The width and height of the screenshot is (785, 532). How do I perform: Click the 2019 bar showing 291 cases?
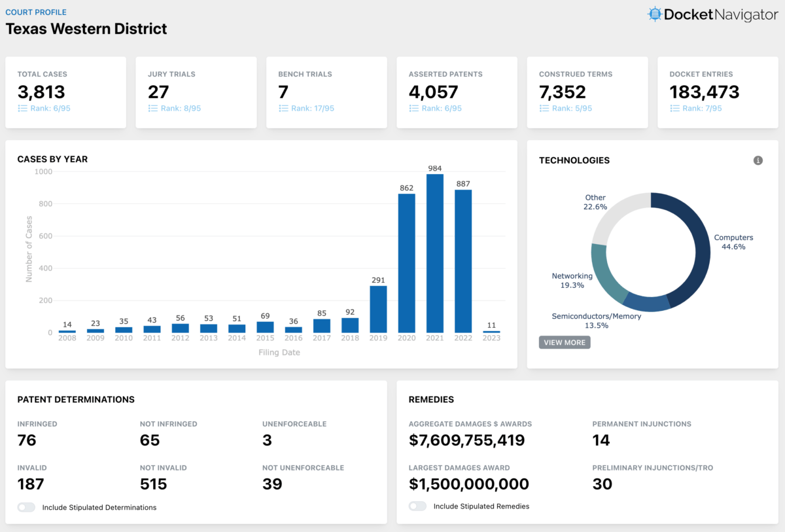[x=378, y=309]
